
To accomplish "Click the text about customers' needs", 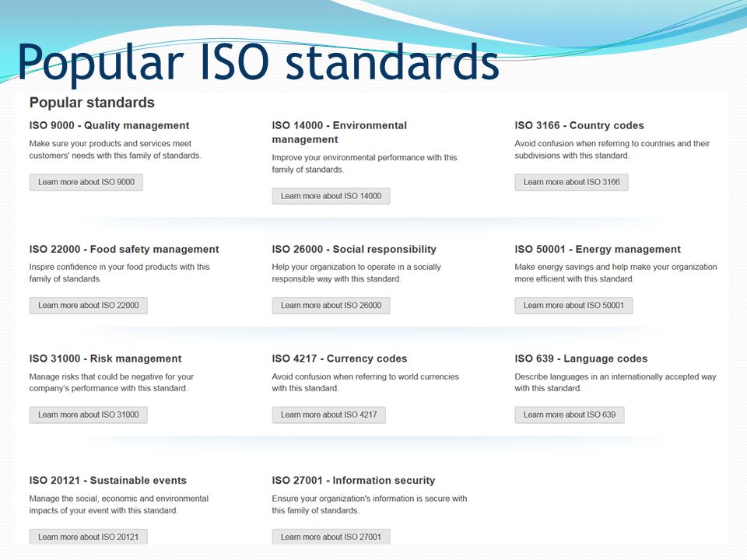I will pos(115,149).
